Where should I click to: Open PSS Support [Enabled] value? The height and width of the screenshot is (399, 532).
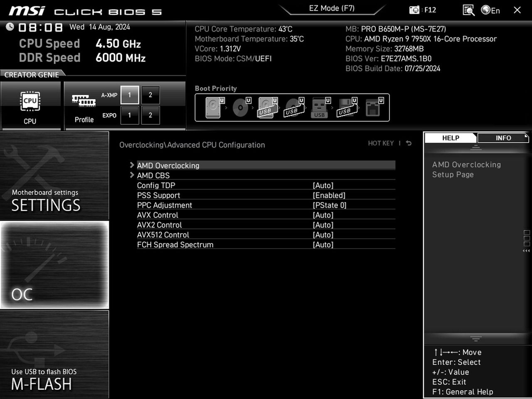329,195
